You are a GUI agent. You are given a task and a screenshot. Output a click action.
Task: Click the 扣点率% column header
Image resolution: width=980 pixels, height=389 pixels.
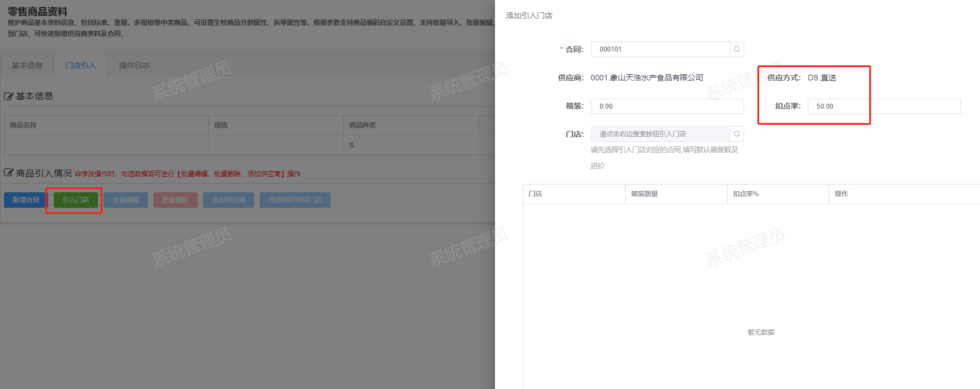746,194
